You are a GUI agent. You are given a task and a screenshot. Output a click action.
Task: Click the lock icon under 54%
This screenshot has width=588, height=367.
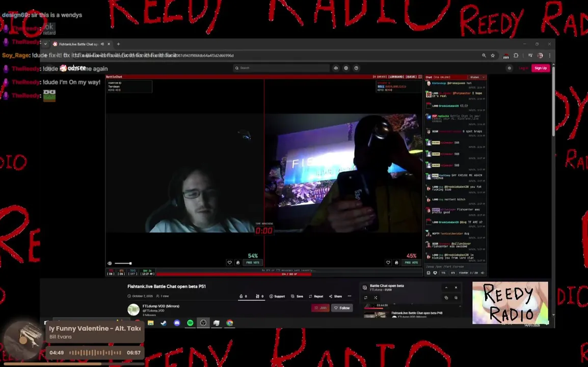(238, 263)
